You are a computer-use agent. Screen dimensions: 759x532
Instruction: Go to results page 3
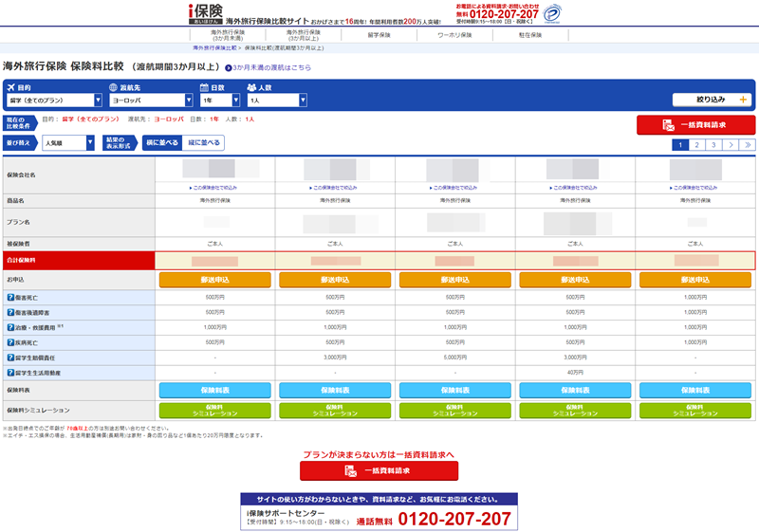713,144
